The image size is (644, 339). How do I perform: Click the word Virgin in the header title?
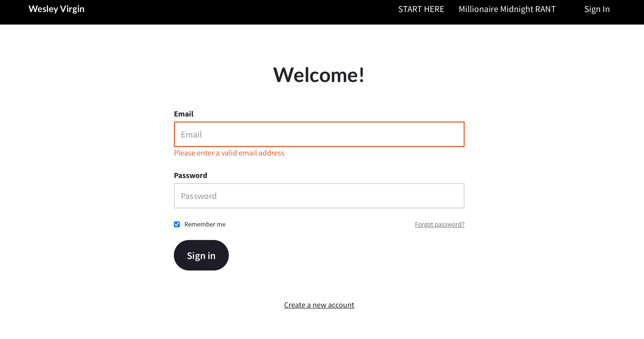click(72, 9)
